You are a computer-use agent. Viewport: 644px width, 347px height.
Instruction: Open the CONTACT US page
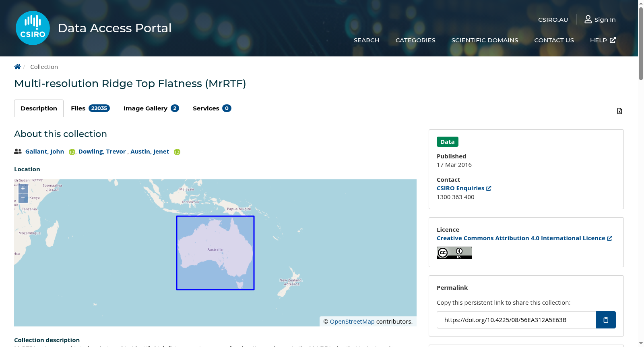coord(554,40)
